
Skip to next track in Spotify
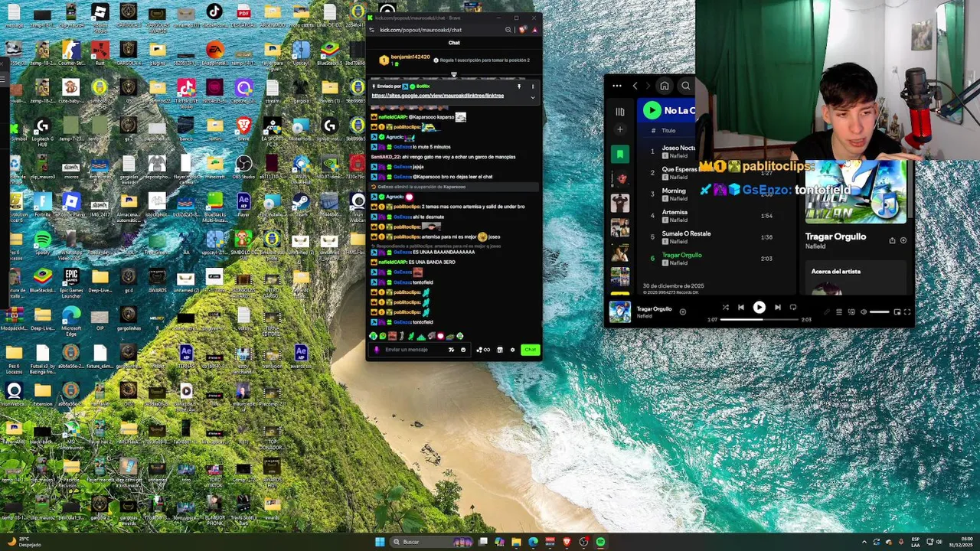(777, 308)
